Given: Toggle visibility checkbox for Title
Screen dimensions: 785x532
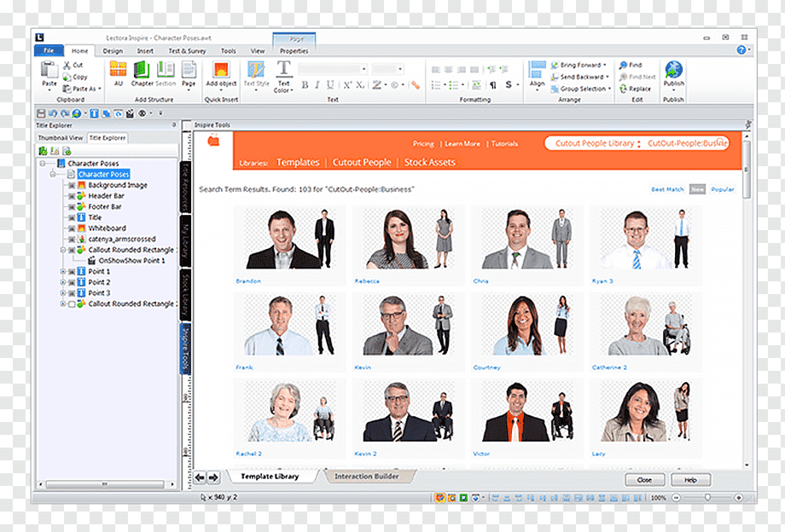Looking at the screenshot, I should tap(72, 217).
